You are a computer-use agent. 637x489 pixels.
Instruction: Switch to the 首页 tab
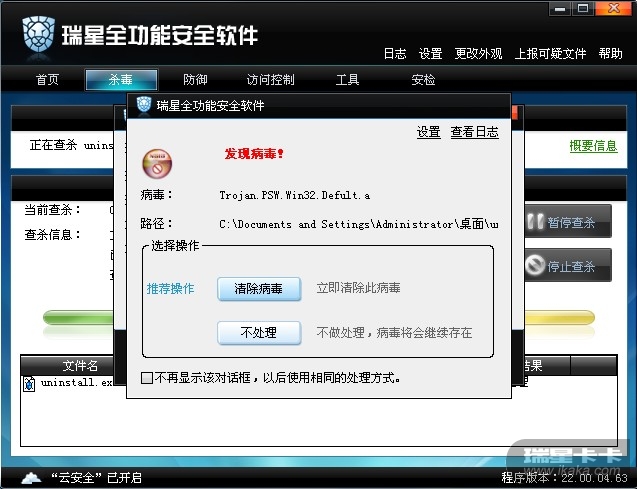48,80
